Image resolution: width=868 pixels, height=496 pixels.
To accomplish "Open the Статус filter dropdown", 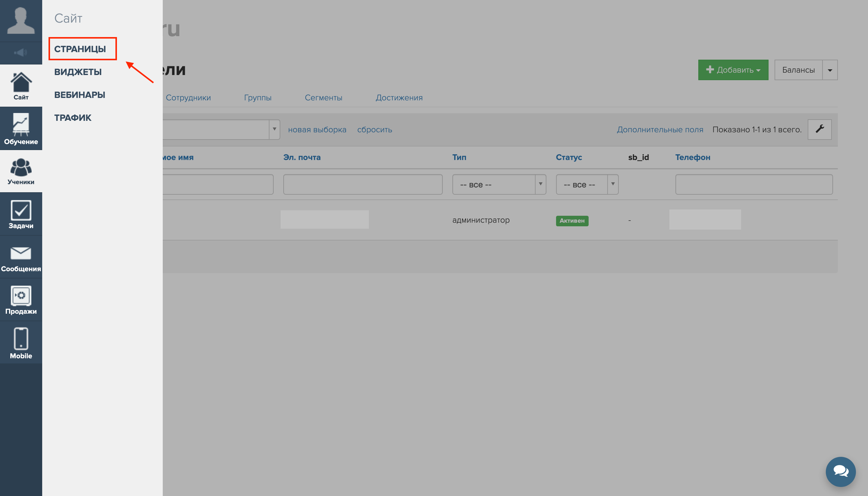I will click(587, 185).
